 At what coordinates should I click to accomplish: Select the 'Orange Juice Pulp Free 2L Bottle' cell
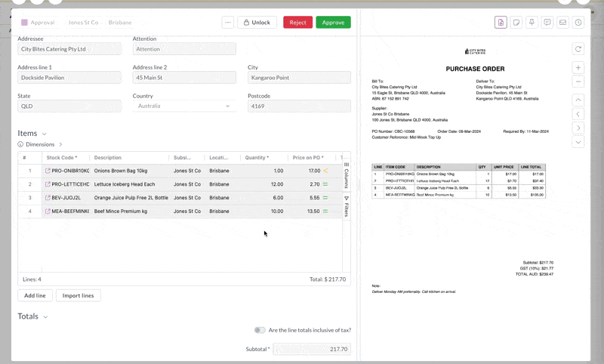[x=131, y=198]
